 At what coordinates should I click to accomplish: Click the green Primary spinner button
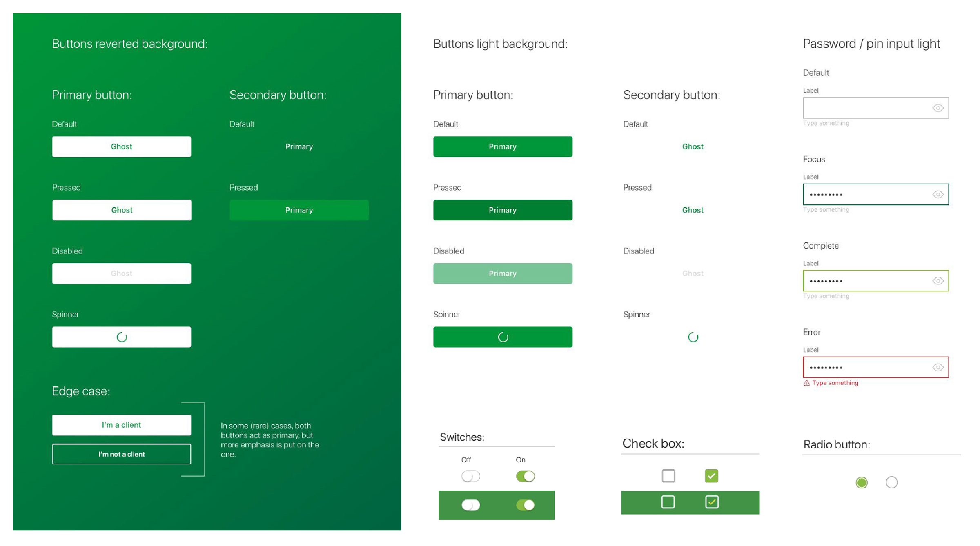503,337
